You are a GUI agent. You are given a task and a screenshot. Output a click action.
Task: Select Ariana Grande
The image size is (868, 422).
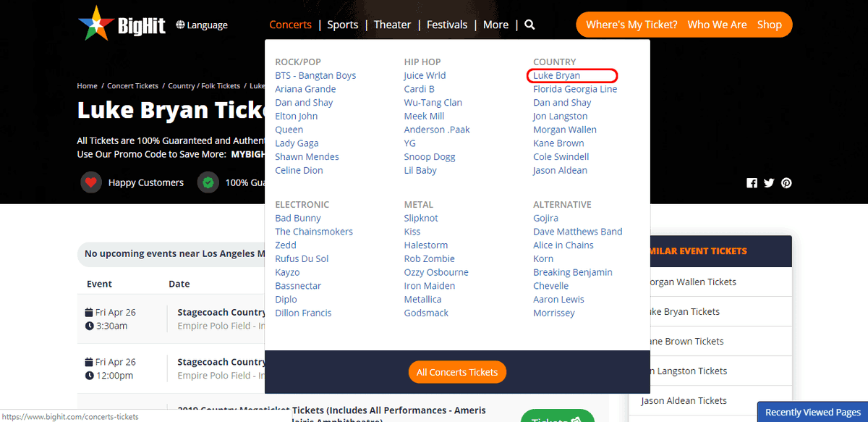coord(305,89)
